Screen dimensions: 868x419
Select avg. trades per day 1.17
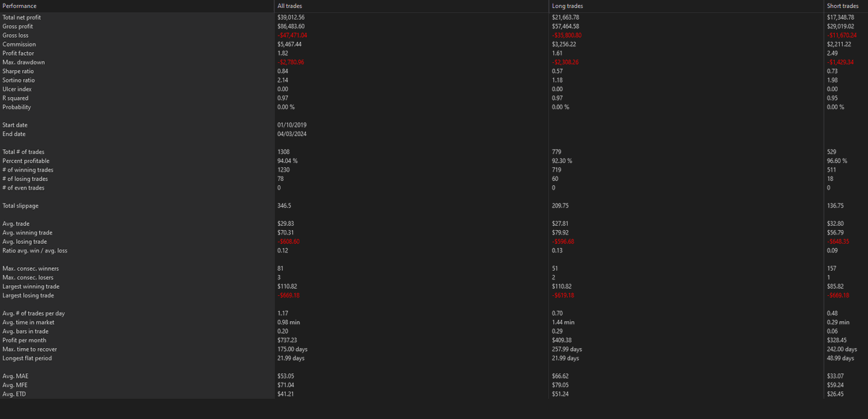coord(283,313)
